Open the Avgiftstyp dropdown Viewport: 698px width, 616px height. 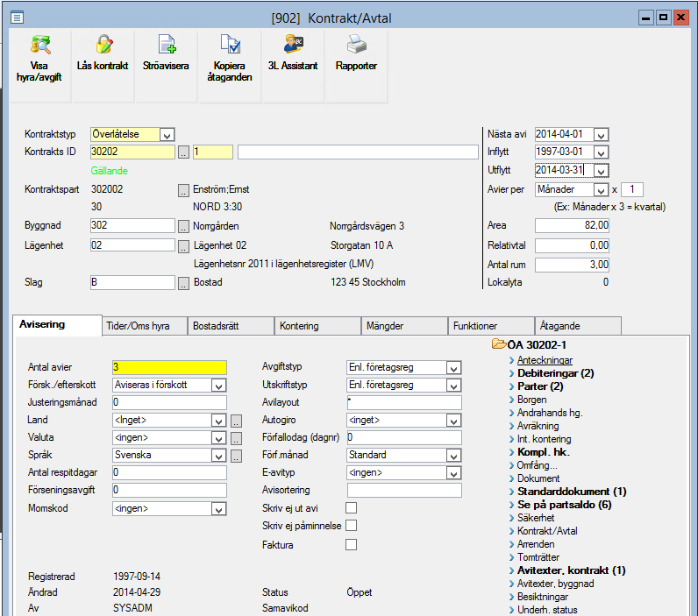[x=453, y=368]
